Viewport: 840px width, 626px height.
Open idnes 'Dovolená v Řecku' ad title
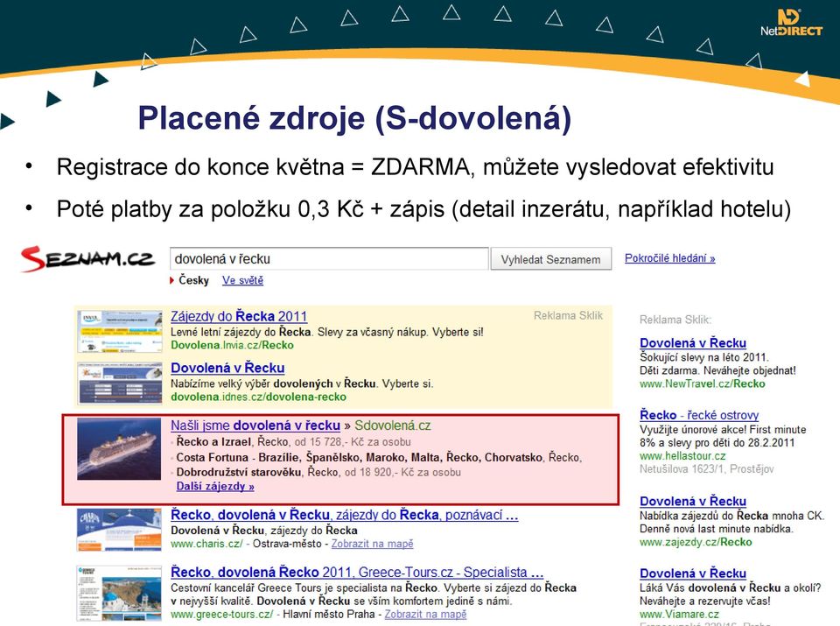227,369
